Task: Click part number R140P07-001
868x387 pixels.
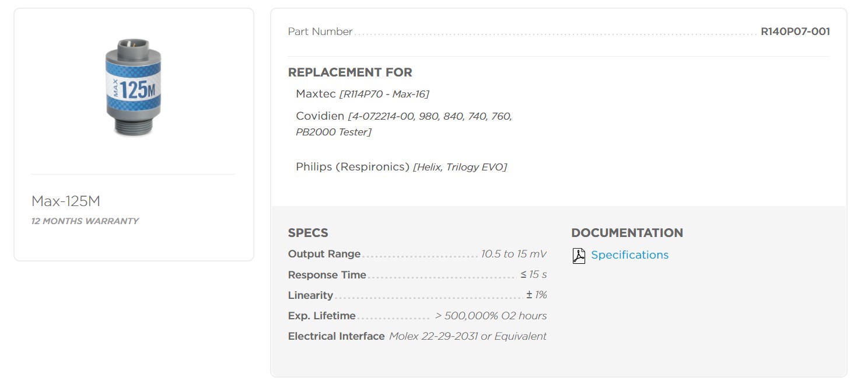Action: coord(795,32)
